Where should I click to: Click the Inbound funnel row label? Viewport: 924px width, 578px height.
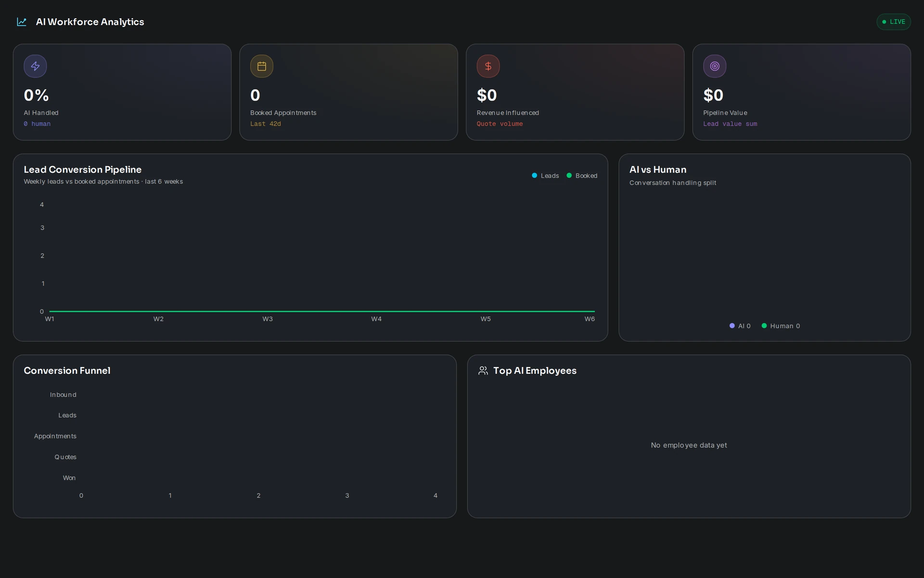point(63,394)
